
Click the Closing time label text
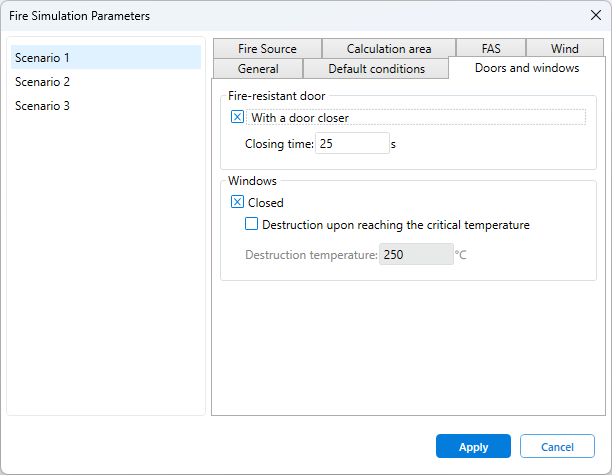pyautogui.click(x=279, y=144)
